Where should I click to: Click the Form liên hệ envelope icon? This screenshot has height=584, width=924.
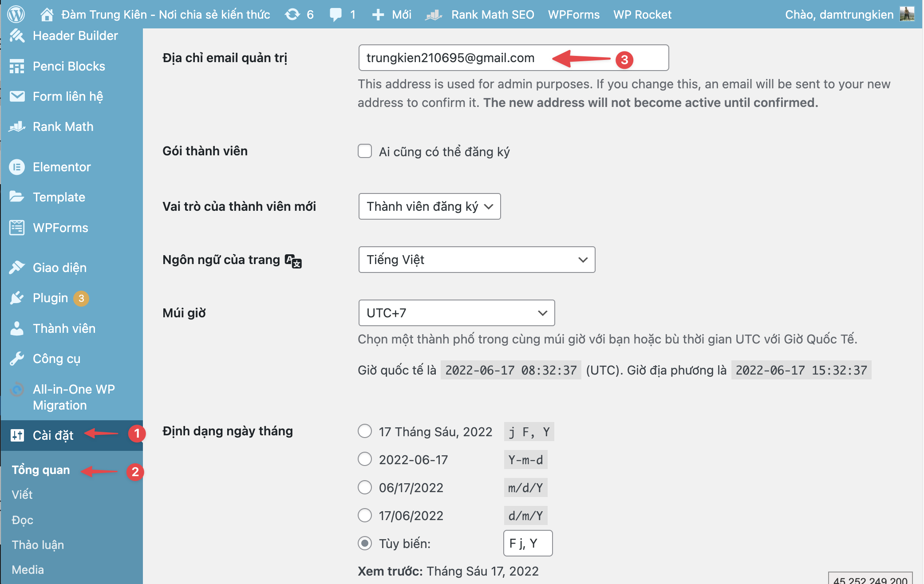17,96
